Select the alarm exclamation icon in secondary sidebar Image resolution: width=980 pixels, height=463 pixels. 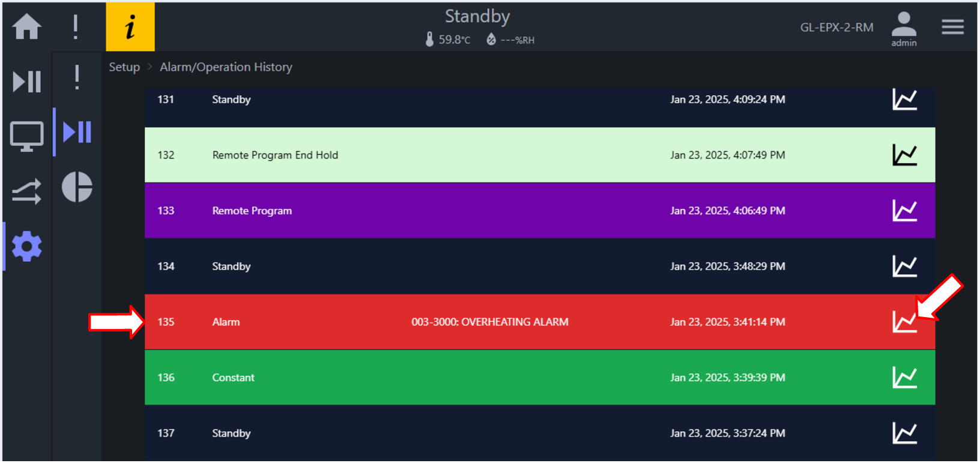[77, 77]
